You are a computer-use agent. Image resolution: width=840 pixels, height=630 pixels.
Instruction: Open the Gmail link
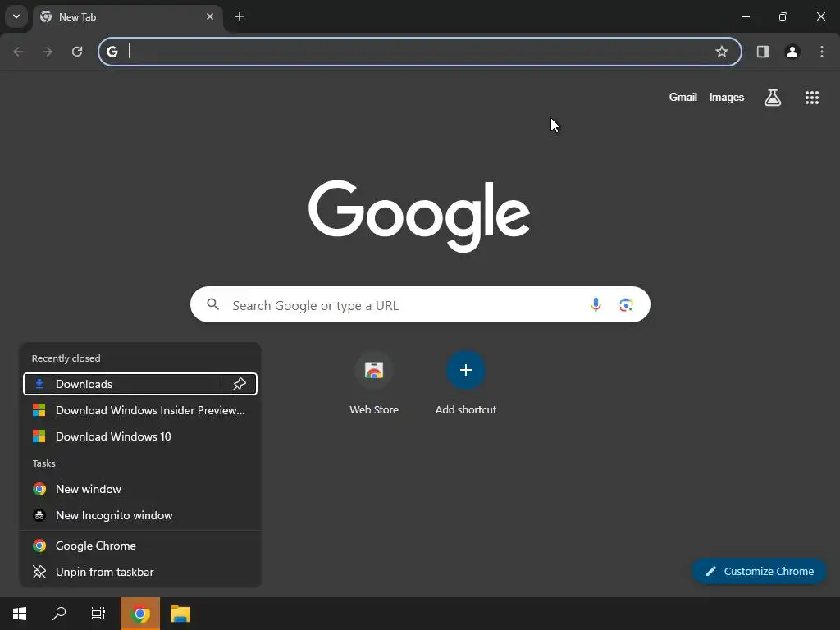point(683,97)
